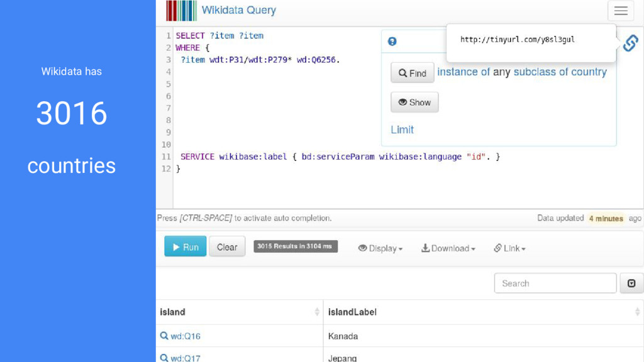Click the '3015 Results in 3104 ms' badge
The width and height of the screenshot is (644, 362).
pyautogui.click(x=296, y=246)
